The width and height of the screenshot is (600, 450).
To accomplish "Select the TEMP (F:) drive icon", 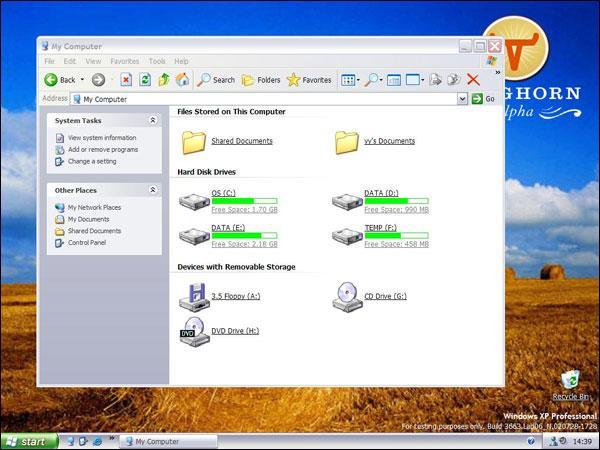I will tap(347, 236).
